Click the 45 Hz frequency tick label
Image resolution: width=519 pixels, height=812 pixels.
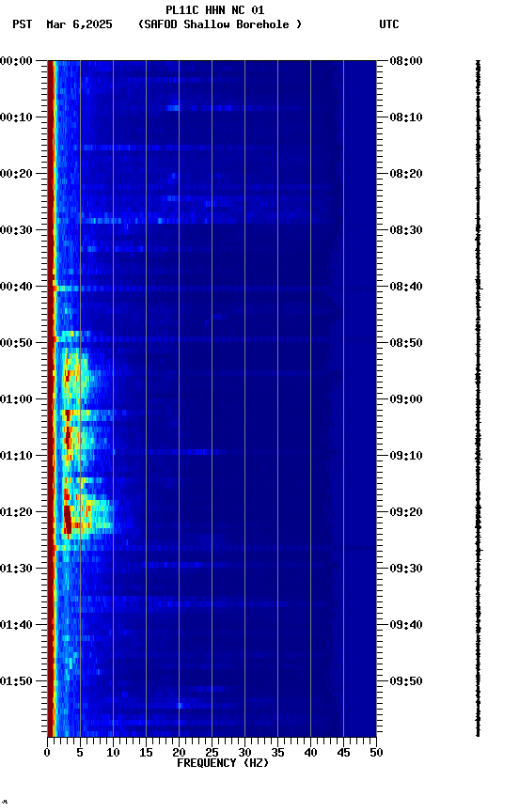click(x=343, y=753)
